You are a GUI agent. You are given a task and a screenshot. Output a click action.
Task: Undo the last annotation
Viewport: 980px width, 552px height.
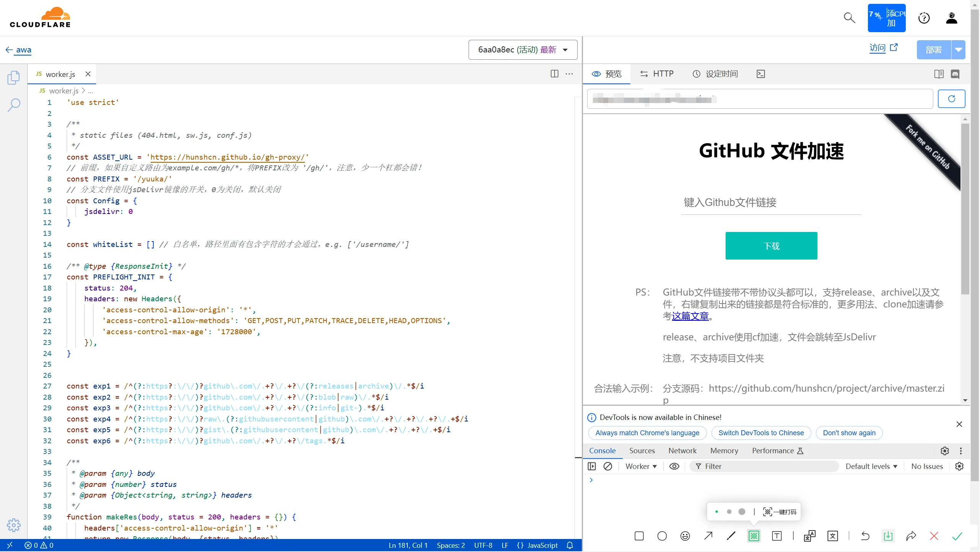(x=865, y=536)
